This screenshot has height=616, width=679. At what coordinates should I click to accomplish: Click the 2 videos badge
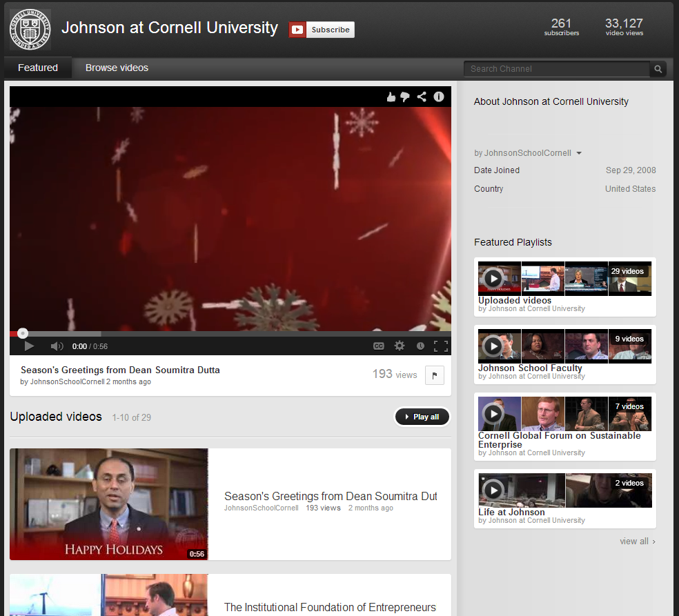629,483
